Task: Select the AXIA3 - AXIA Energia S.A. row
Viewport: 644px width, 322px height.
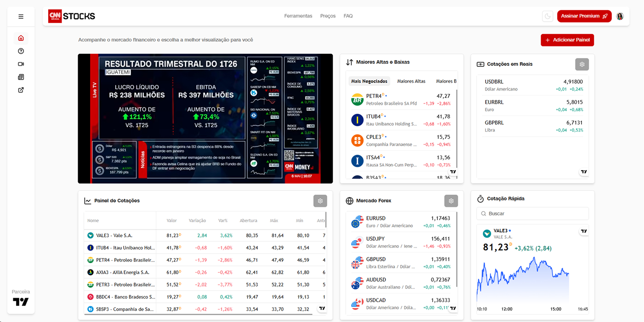Action: pyautogui.click(x=205, y=272)
